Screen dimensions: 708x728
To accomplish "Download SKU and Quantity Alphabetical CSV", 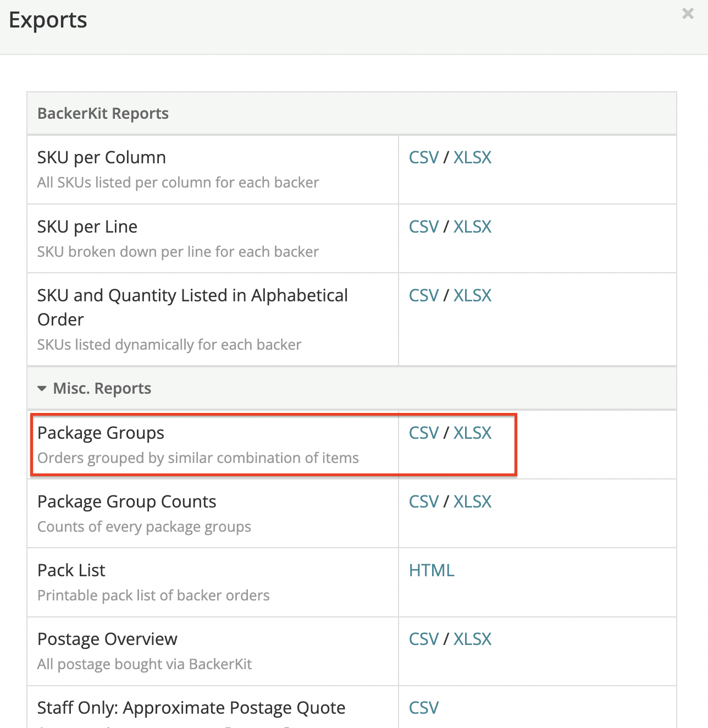I will pos(424,296).
